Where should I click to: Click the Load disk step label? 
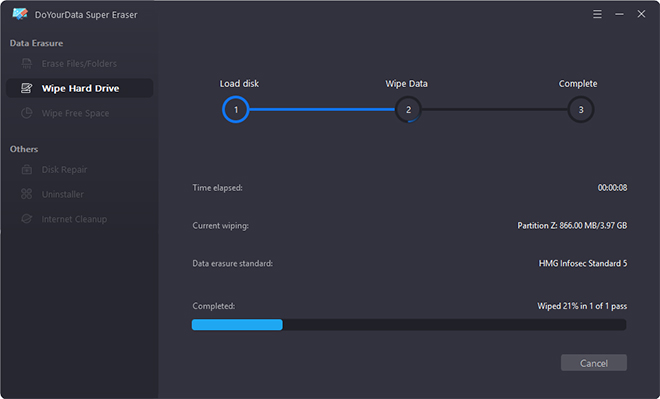click(x=239, y=83)
